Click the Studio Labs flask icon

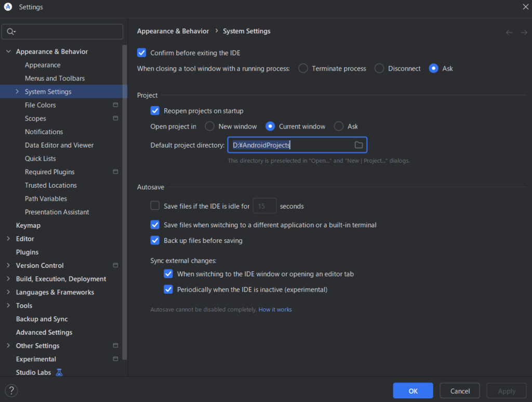[x=59, y=372]
